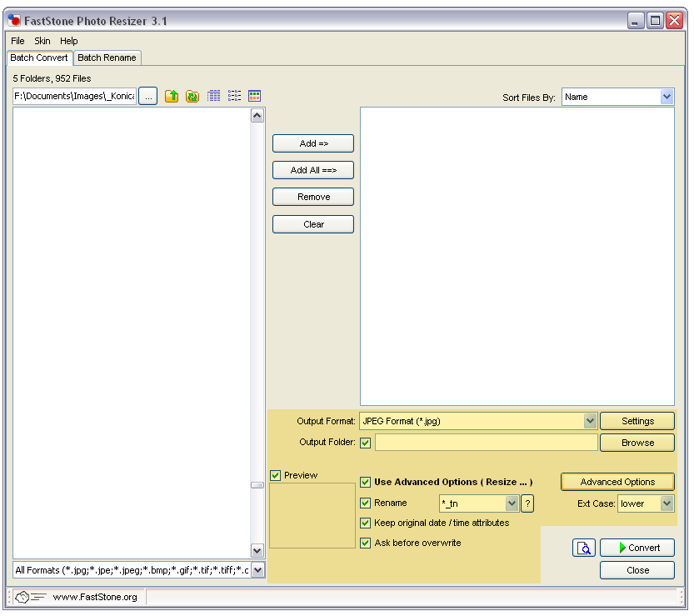Browse for an output folder

click(637, 443)
